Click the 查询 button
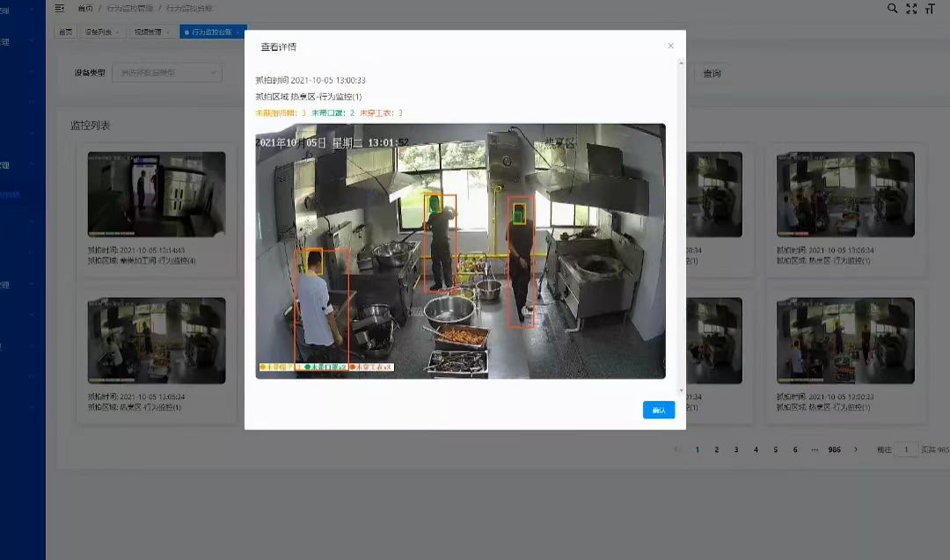This screenshot has height=560, width=950. click(712, 73)
